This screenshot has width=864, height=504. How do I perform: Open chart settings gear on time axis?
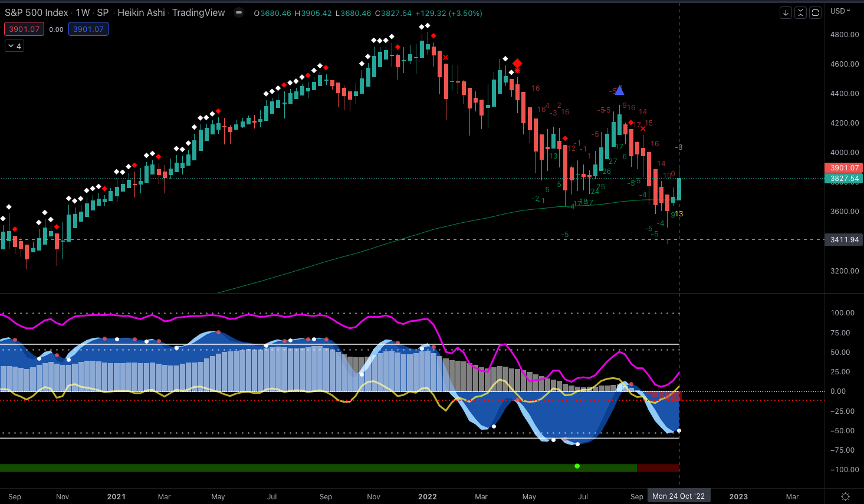(x=845, y=496)
